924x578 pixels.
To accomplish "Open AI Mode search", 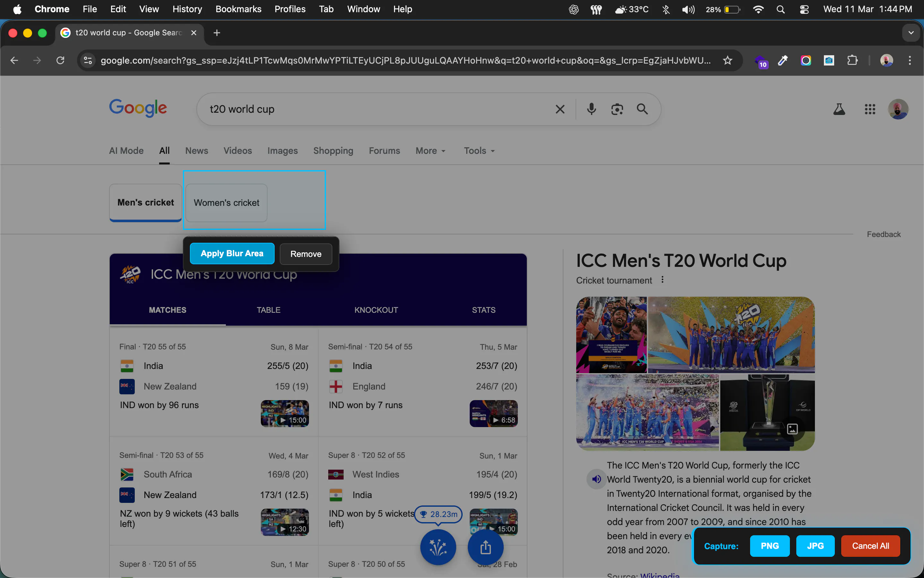I will (x=126, y=151).
